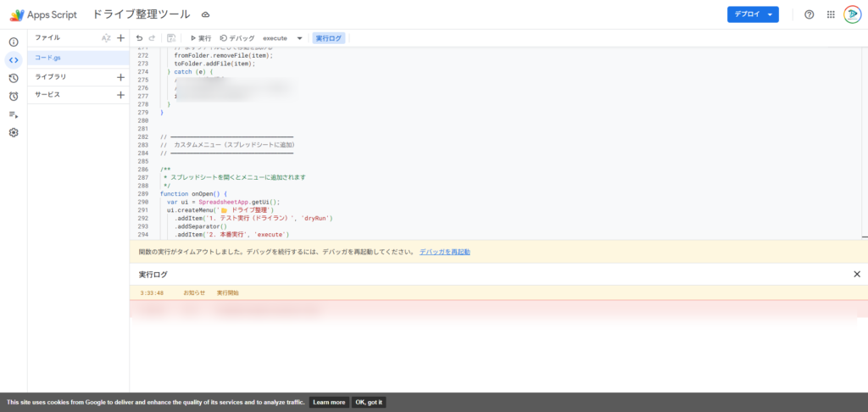Click Learn more in cookie banner

pyautogui.click(x=329, y=403)
